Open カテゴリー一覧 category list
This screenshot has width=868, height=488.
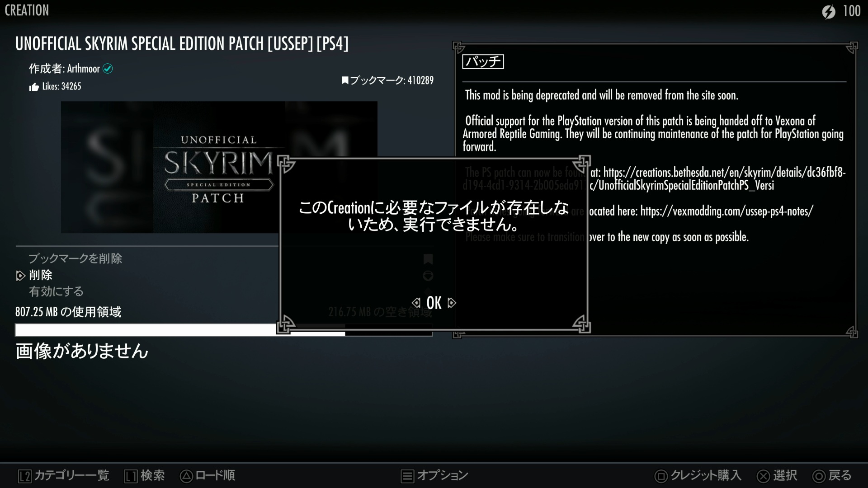click(x=72, y=475)
